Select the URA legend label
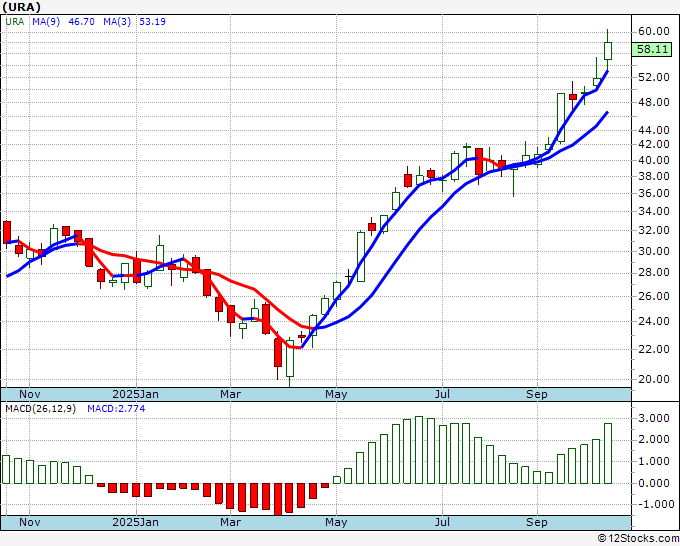This screenshot has width=680, height=546. tap(14, 22)
